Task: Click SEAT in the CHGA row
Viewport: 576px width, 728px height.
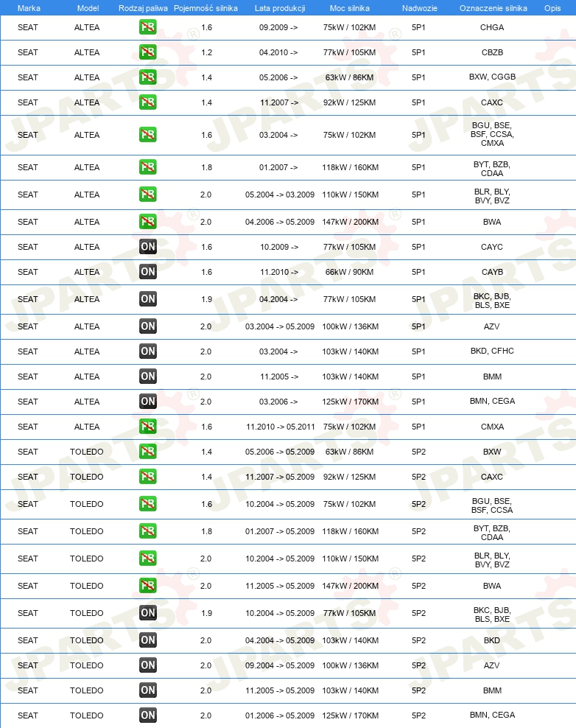Action: (x=28, y=27)
